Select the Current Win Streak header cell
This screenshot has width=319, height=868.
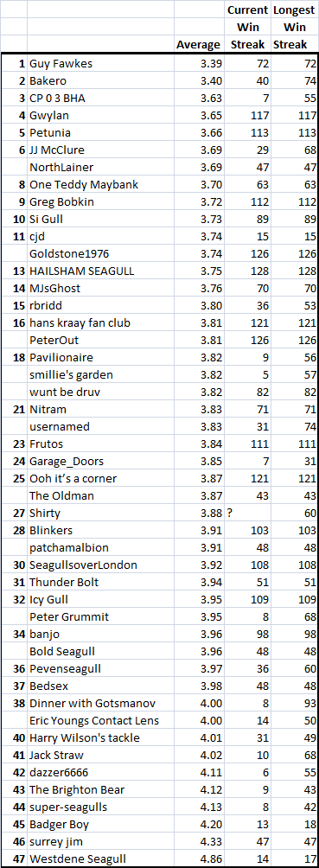coord(247,27)
